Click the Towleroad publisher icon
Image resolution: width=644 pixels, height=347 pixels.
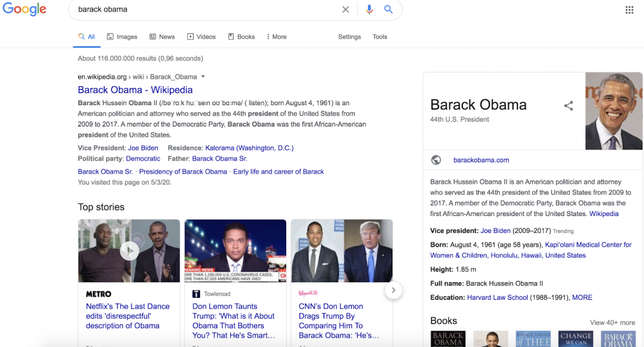coord(196,294)
